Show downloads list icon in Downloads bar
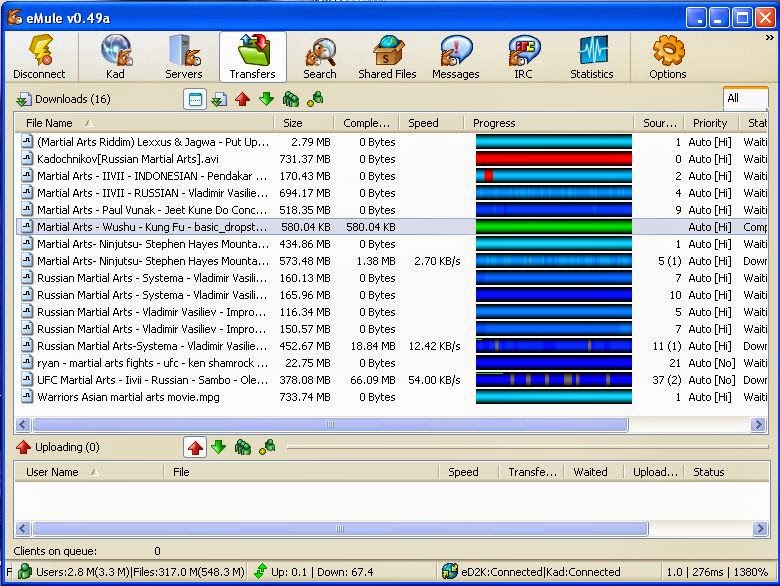The width and height of the screenshot is (780, 586). [x=219, y=99]
